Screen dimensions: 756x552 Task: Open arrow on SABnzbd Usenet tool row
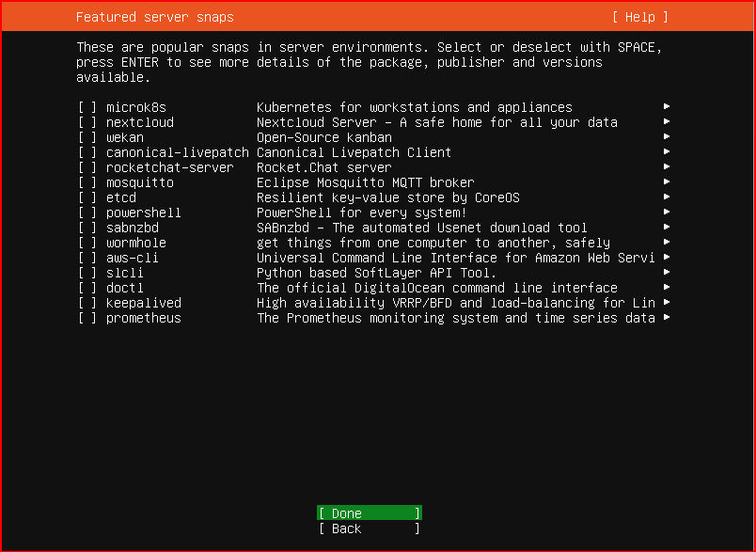coord(667,227)
